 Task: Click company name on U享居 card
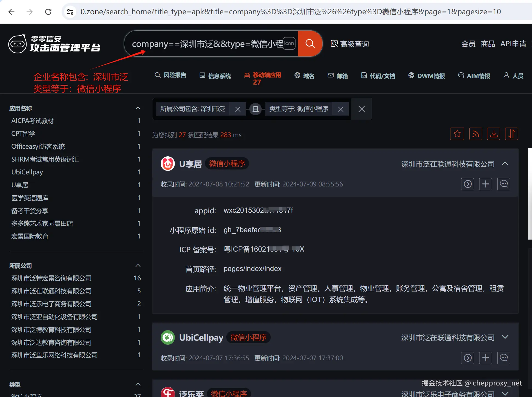tap(448, 164)
